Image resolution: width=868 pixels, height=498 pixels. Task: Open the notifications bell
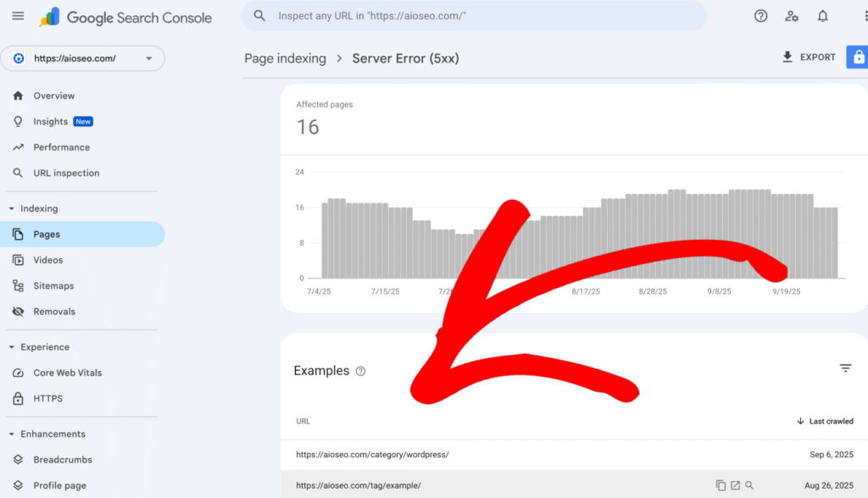click(822, 16)
